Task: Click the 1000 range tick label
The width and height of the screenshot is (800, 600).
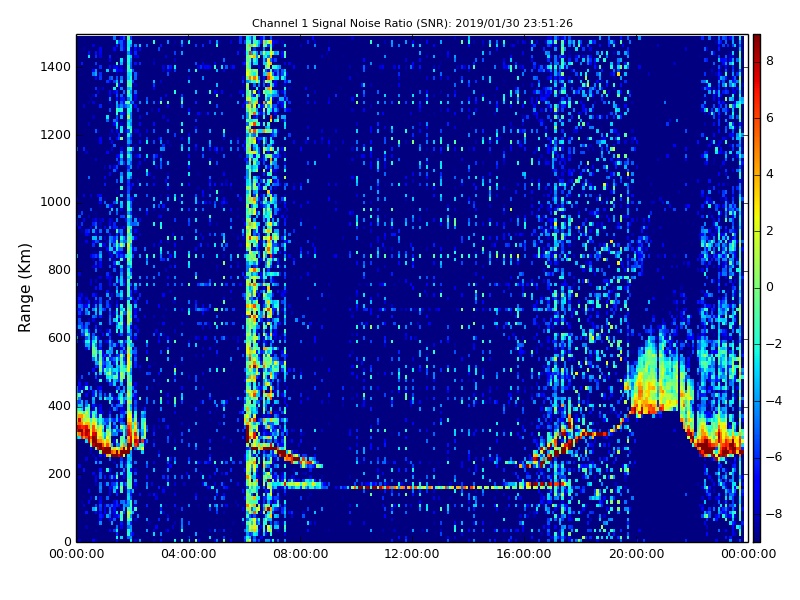Action: [x=56, y=202]
